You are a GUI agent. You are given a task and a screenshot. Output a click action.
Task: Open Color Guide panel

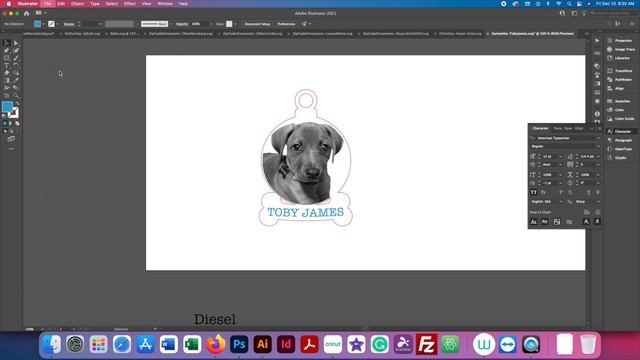[x=621, y=119]
